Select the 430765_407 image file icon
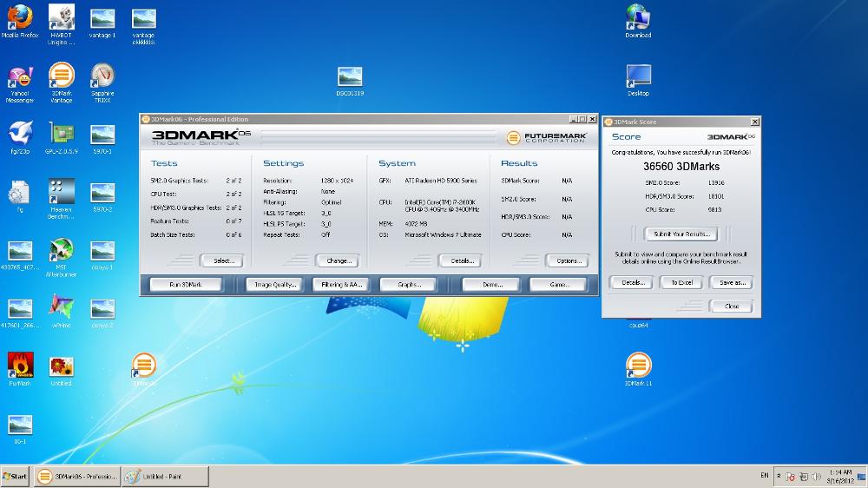The image size is (868, 488). pyautogui.click(x=20, y=255)
